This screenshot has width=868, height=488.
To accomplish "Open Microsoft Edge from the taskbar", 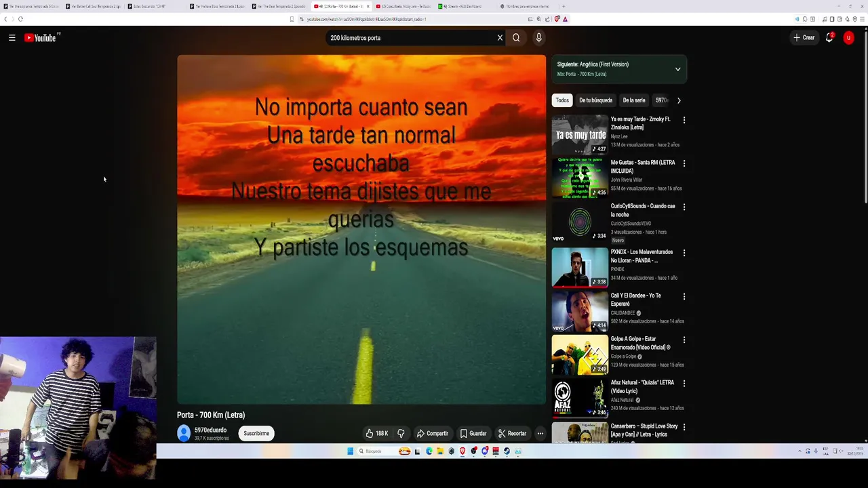I will click(x=429, y=451).
